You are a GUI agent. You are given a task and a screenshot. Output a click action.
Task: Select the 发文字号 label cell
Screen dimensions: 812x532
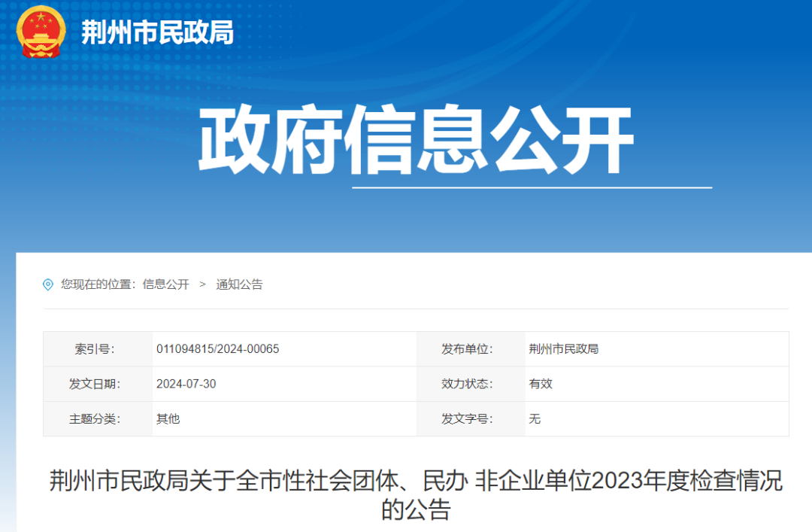(x=470, y=418)
